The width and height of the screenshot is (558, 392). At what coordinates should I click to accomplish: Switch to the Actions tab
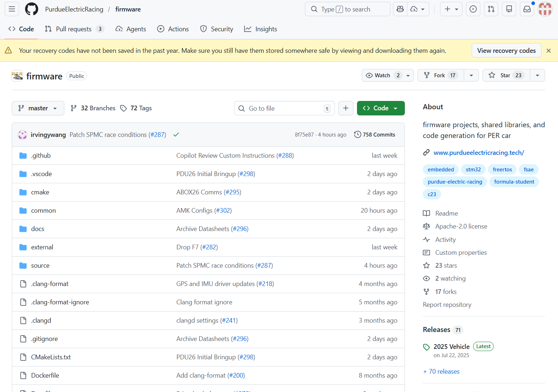(173, 29)
